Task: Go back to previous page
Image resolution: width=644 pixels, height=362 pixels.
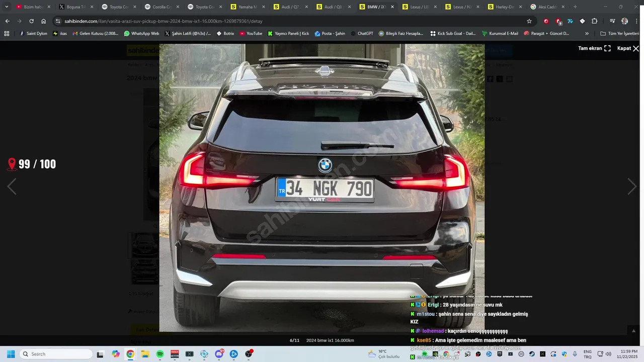Action: (x=7, y=21)
